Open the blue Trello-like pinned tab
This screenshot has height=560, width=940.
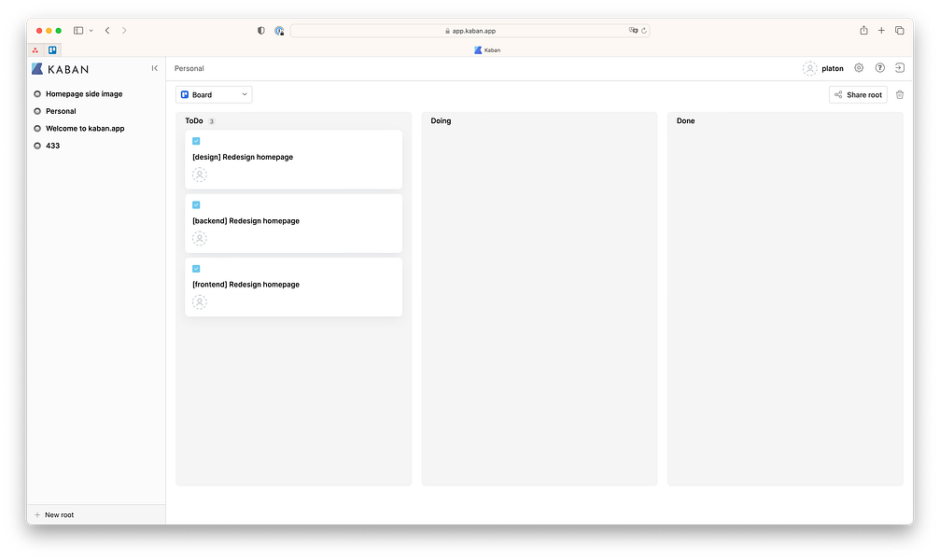point(52,50)
